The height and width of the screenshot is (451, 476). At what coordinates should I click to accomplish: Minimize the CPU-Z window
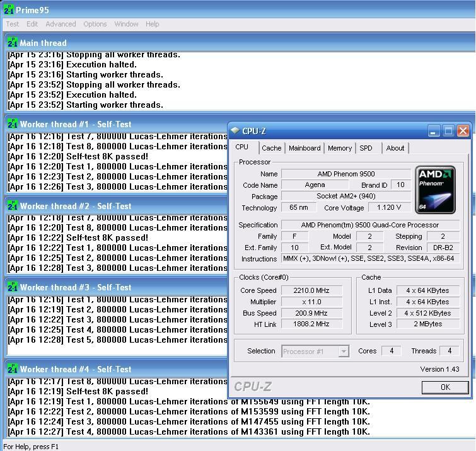coord(434,131)
